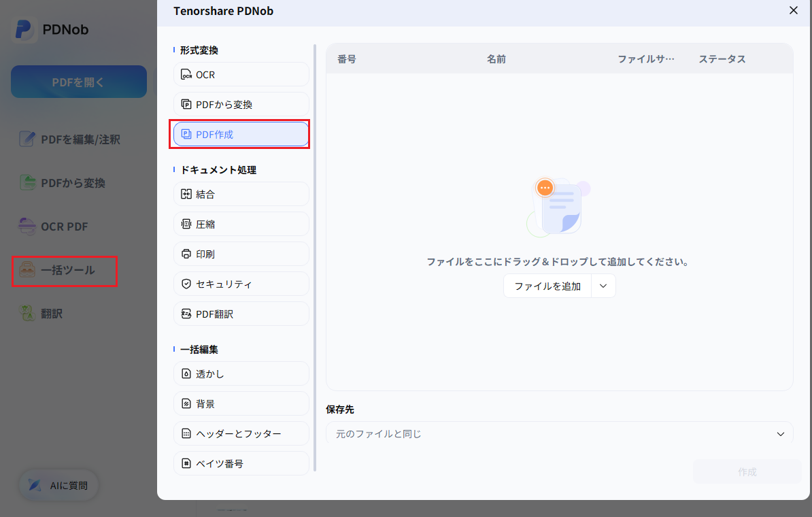Viewport: 812px width, 517px height.
Task: Click the PDNob logo icon
Action: [x=24, y=29]
